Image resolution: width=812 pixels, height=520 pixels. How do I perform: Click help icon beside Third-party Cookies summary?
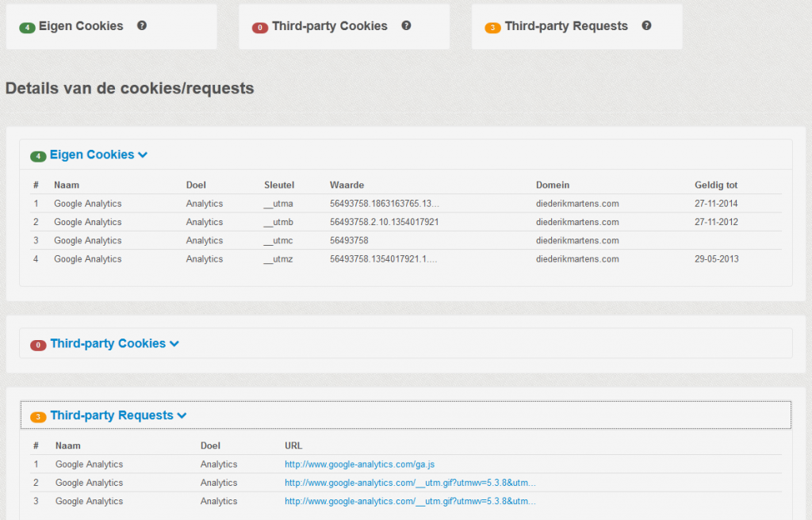pyautogui.click(x=406, y=25)
